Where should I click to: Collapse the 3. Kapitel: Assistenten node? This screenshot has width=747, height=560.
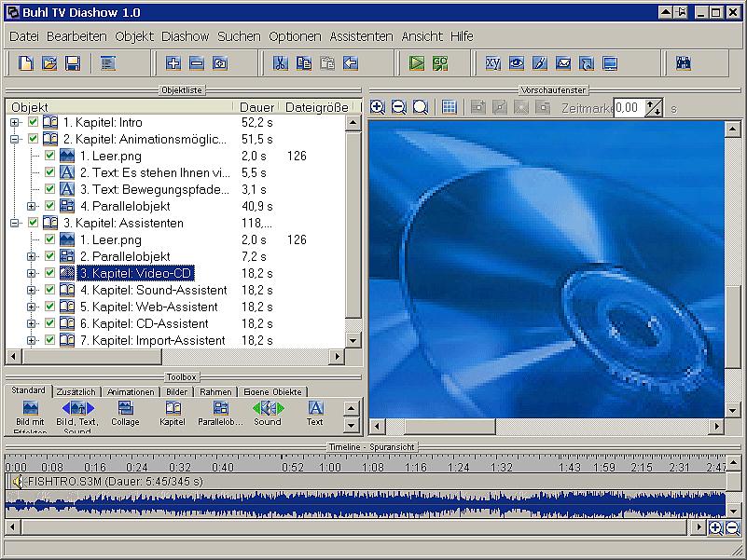(15, 224)
